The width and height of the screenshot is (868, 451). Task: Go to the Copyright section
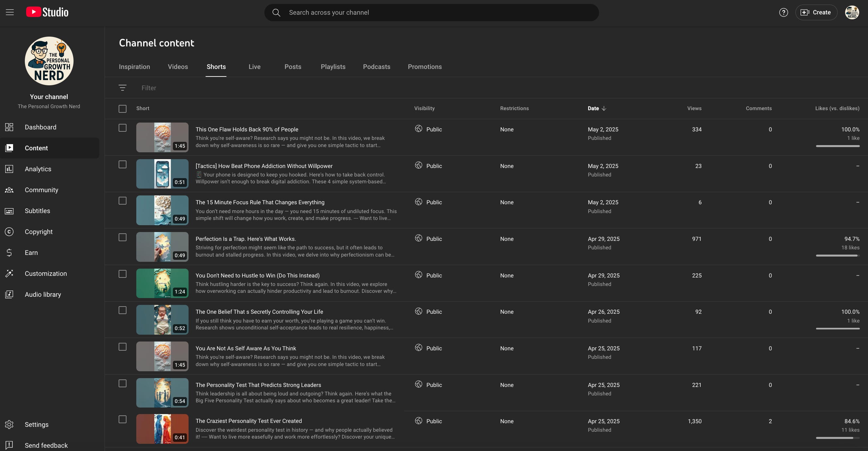(39, 232)
